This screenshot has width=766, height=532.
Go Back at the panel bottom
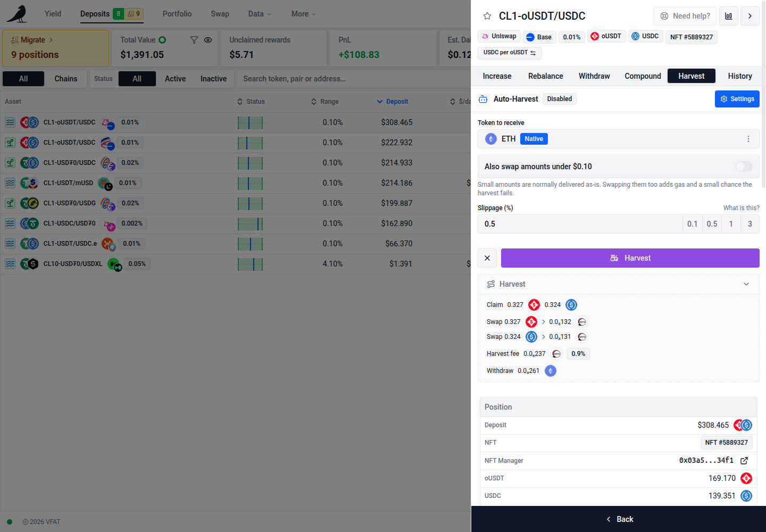(x=619, y=519)
